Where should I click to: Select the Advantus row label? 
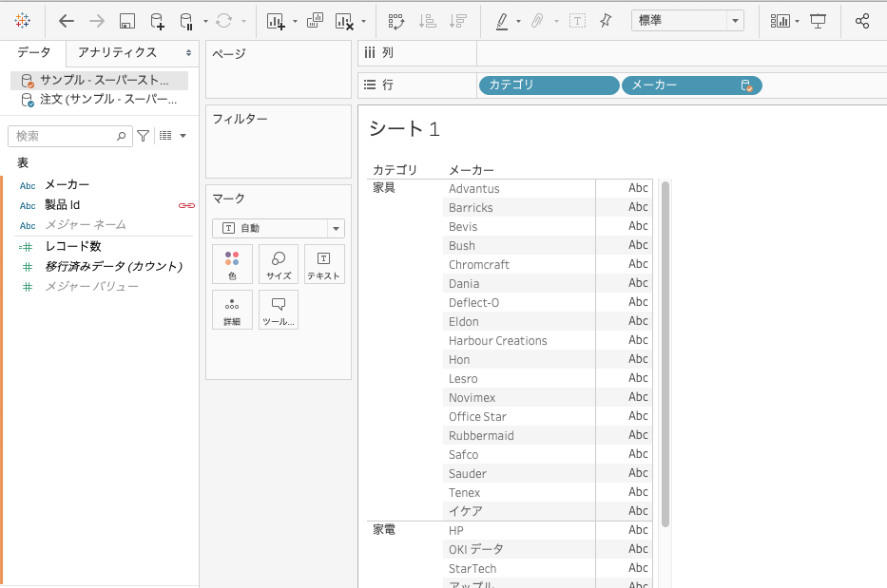pos(474,189)
